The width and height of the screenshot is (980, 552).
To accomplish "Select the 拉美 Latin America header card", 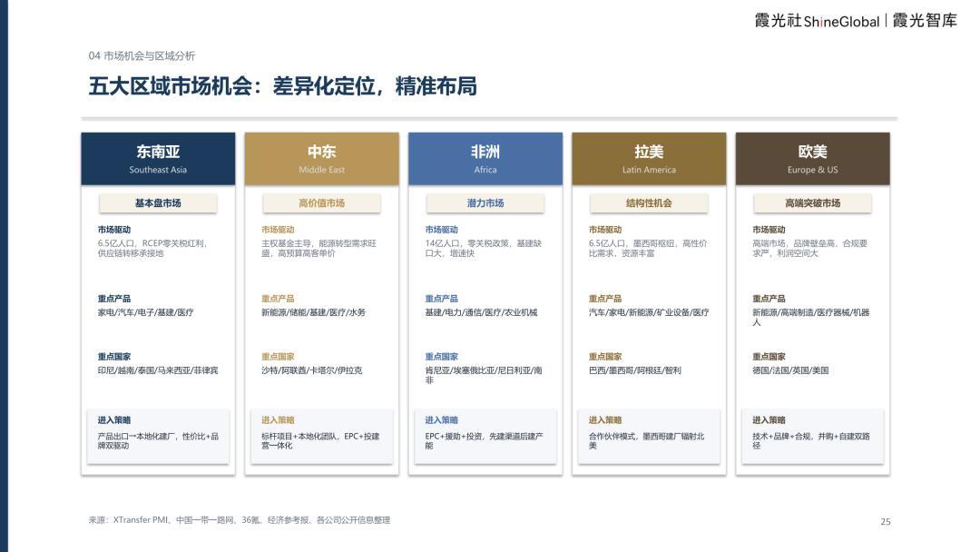I will click(x=649, y=159).
